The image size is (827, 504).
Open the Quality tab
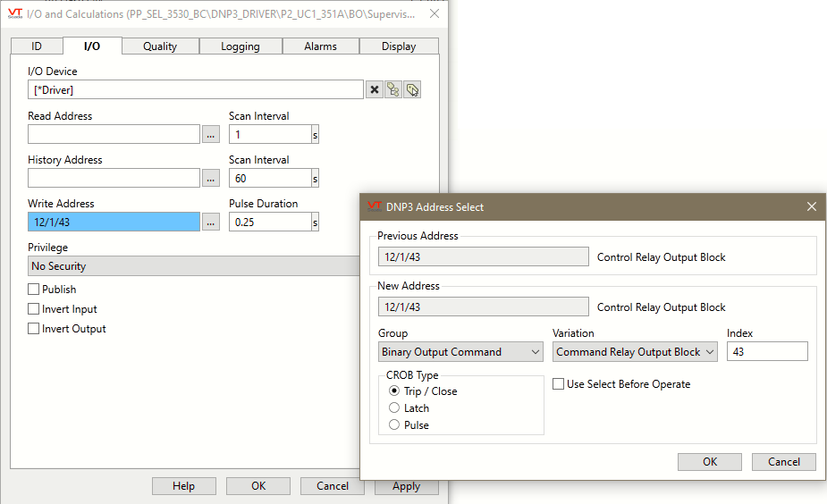[160, 46]
